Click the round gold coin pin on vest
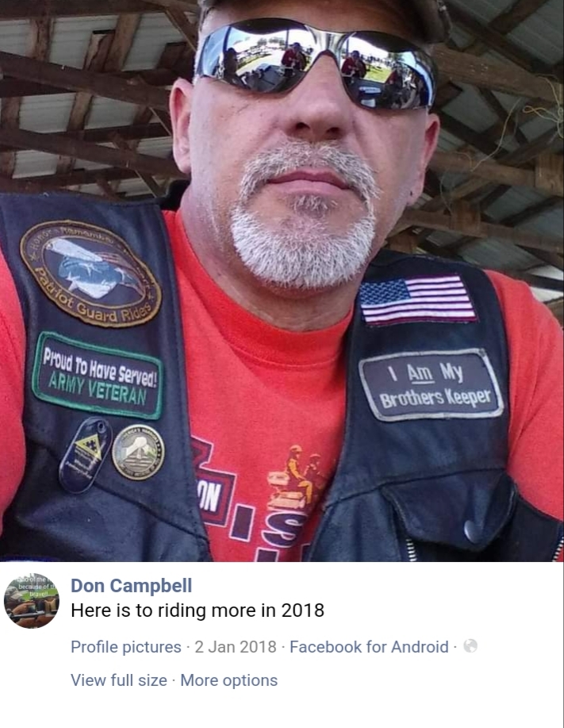Screen dimensions: 564x728 [x=138, y=452]
